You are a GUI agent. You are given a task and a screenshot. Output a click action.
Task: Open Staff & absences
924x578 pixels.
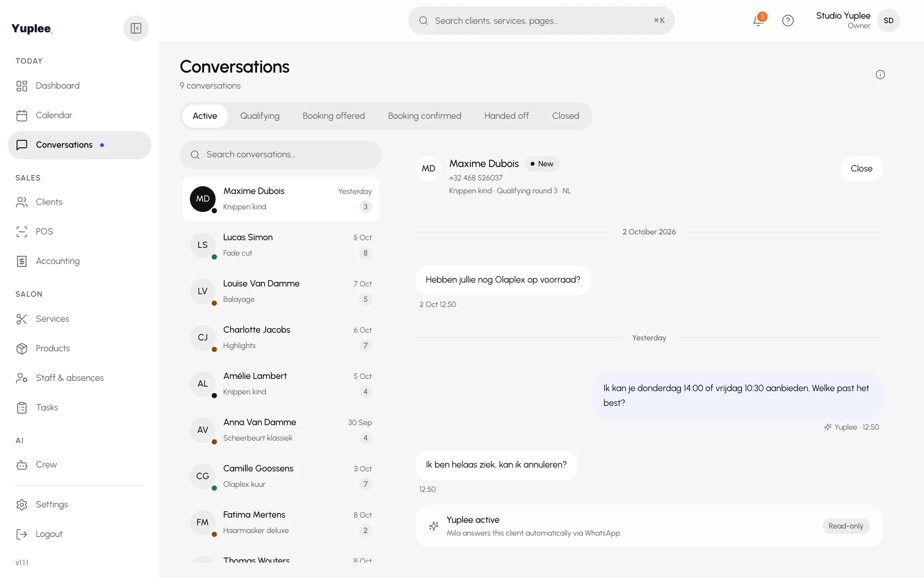click(79, 378)
